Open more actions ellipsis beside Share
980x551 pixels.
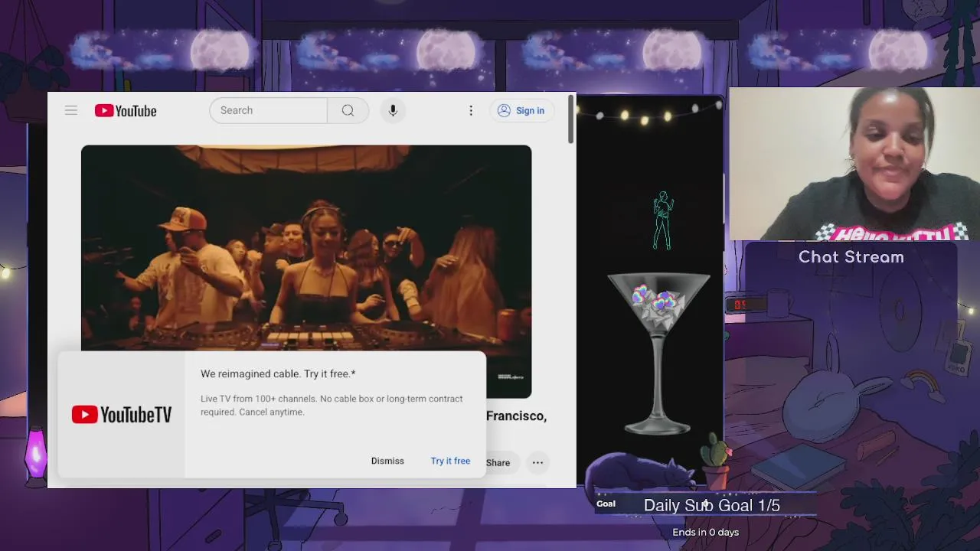click(538, 462)
